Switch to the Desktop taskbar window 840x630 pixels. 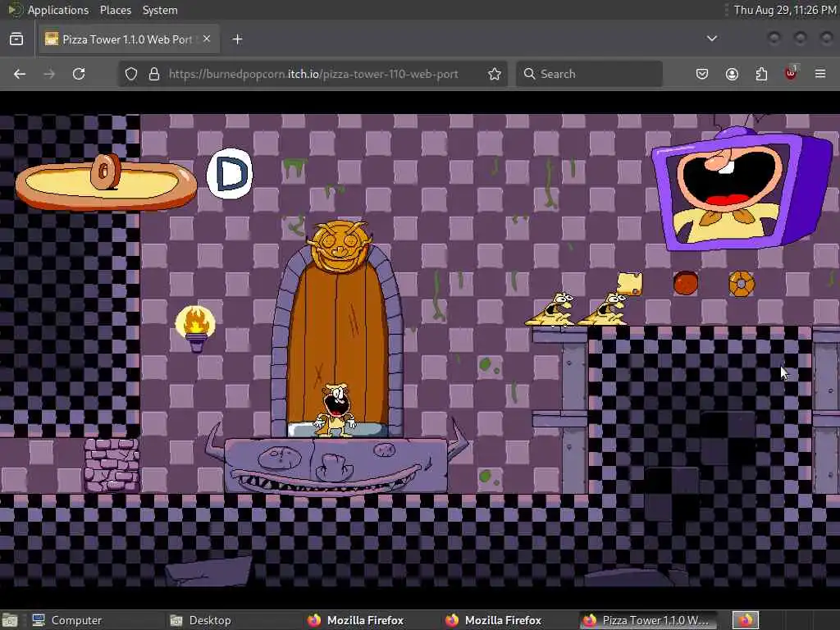(x=200, y=620)
